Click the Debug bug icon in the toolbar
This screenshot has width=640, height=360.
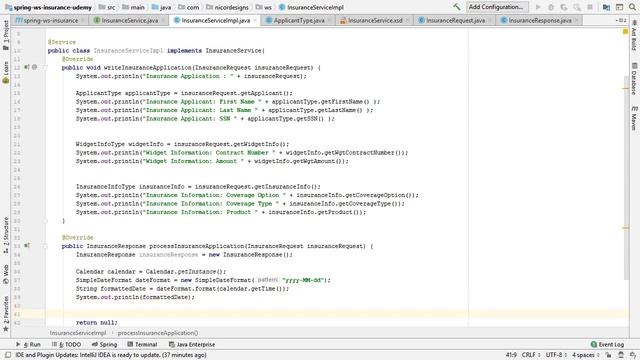[x=551, y=7]
